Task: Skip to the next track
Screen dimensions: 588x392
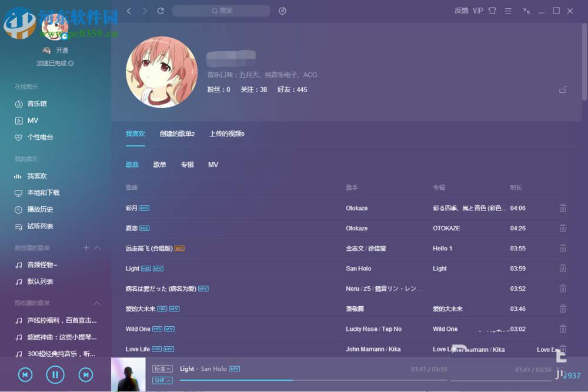Action: (85, 374)
